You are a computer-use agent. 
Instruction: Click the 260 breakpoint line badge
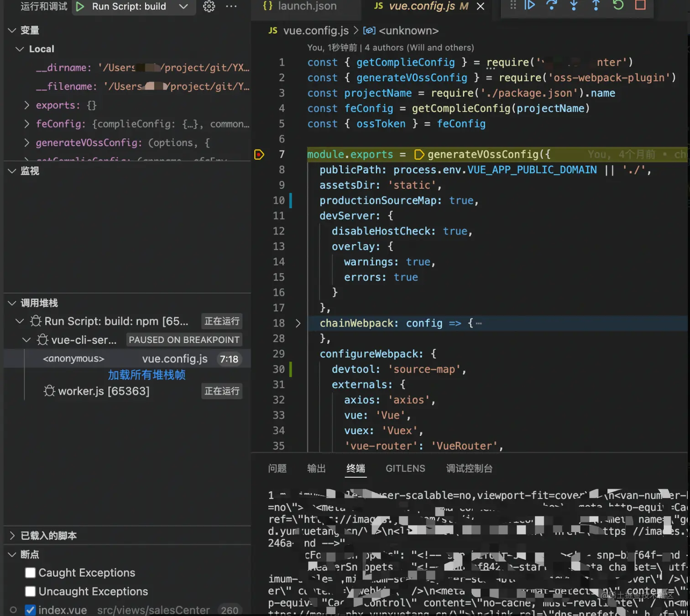tap(230, 610)
